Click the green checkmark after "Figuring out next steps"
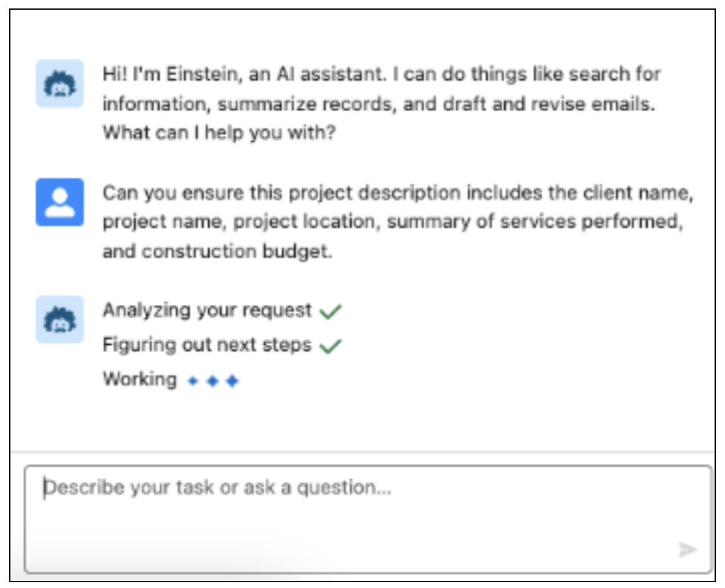The width and height of the screenshot is (725, 588). [331, 346]
